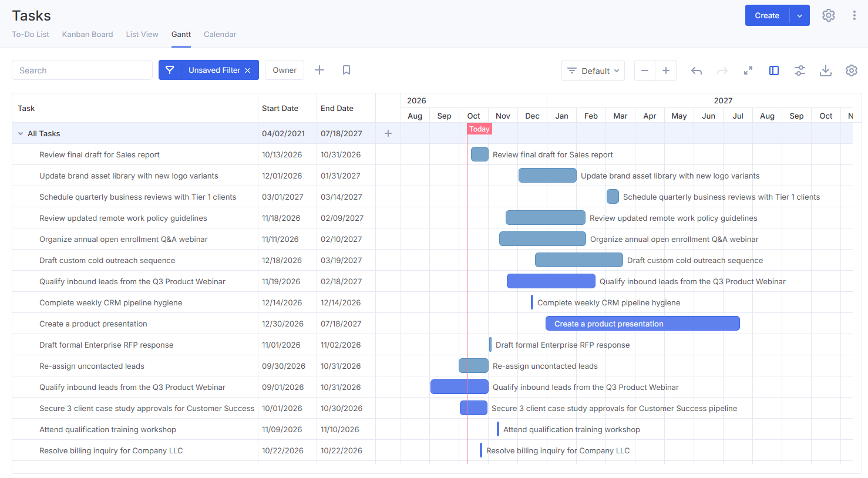Open task Complete weekly CRM pipeline hygiene
The image size is (868, 478).
[110, 302]
